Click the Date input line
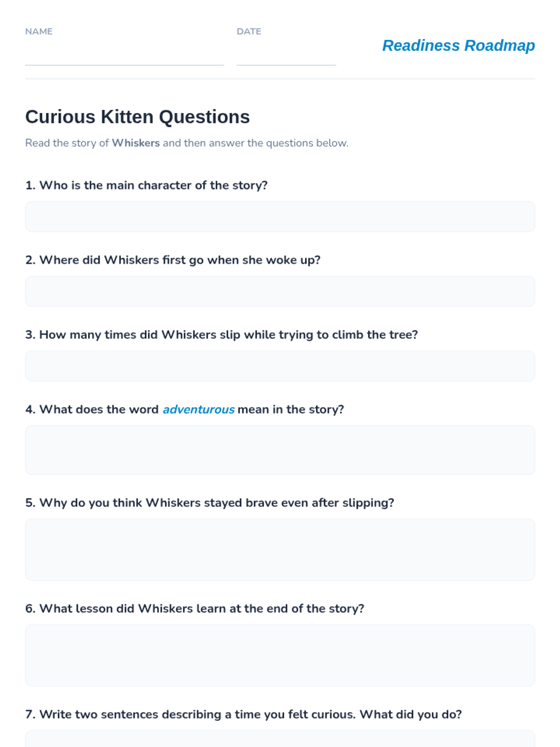The width and height of the screenshot is (560, 747). click(x=286, y=56)
